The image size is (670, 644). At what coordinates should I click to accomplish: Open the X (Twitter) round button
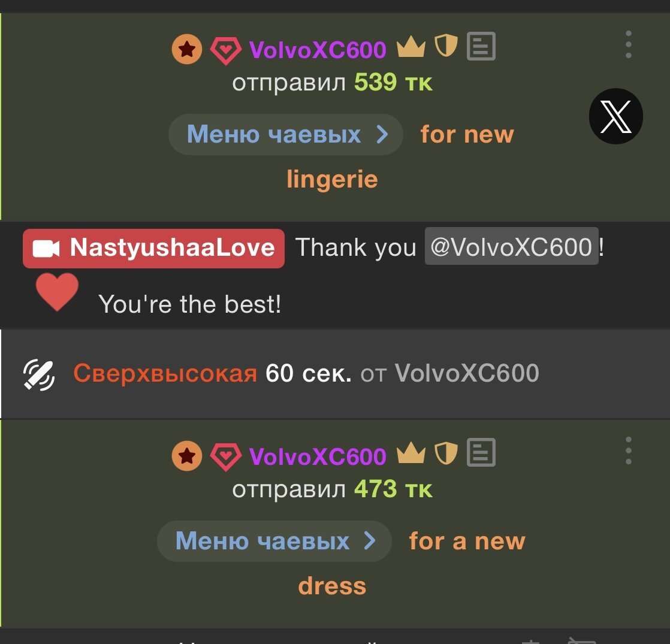coord(615,116)
